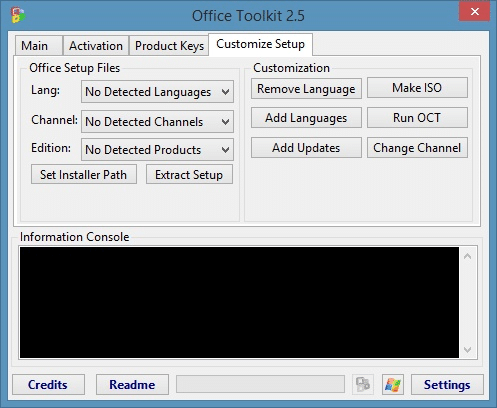The image size is (497, 408).
Task: Click the Office icon button near Settings
Action: coord(363,384)
